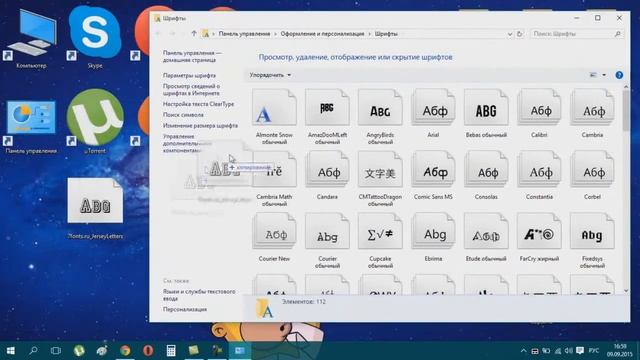Select the AngryBirds font icon

pos(380,108)
